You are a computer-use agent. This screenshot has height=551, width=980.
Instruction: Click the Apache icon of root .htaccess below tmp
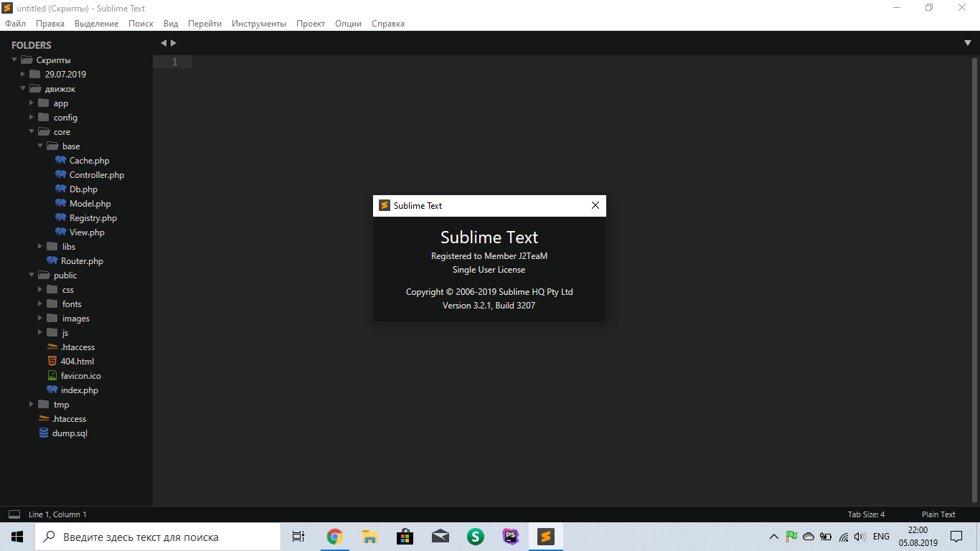pyautogui.click(x=44, y=419)
